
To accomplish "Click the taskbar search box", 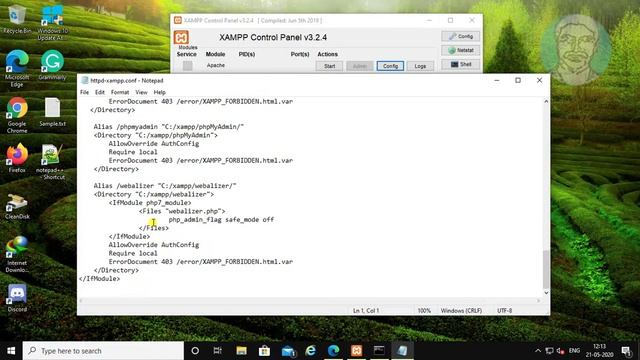I will click(103, 351).
